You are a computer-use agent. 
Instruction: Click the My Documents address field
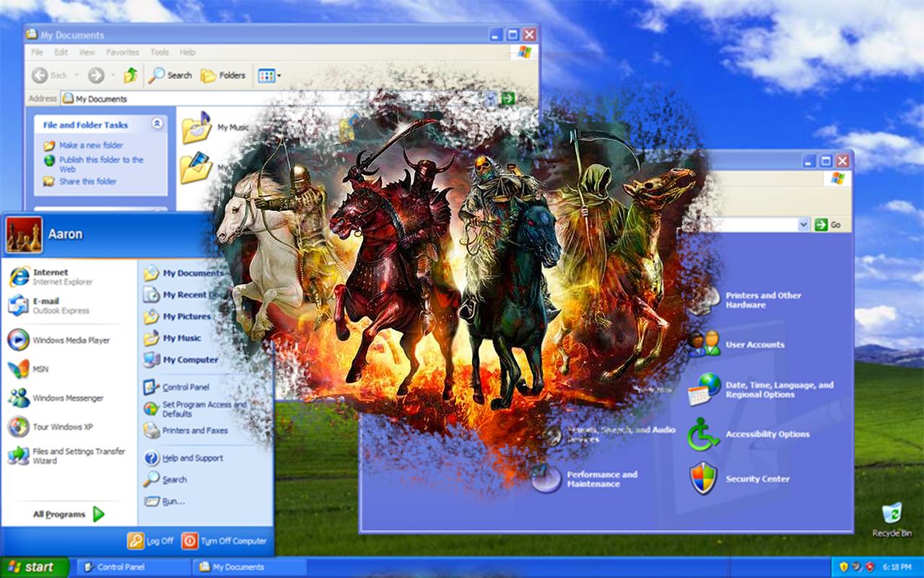[x=278, y=99]
